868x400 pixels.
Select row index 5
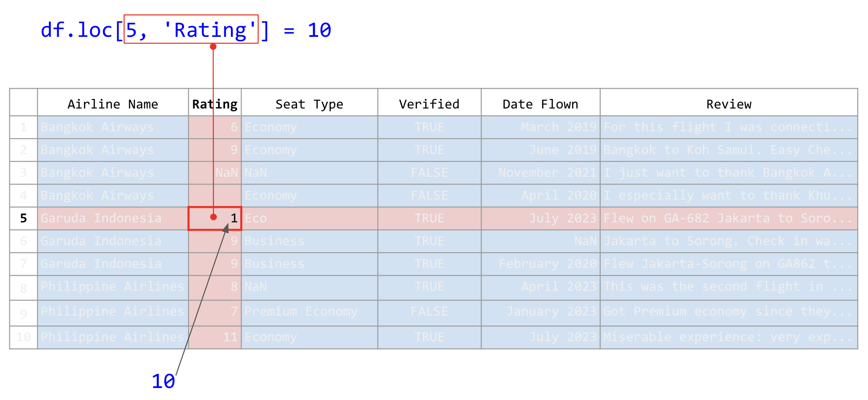[x=24, y=218]
